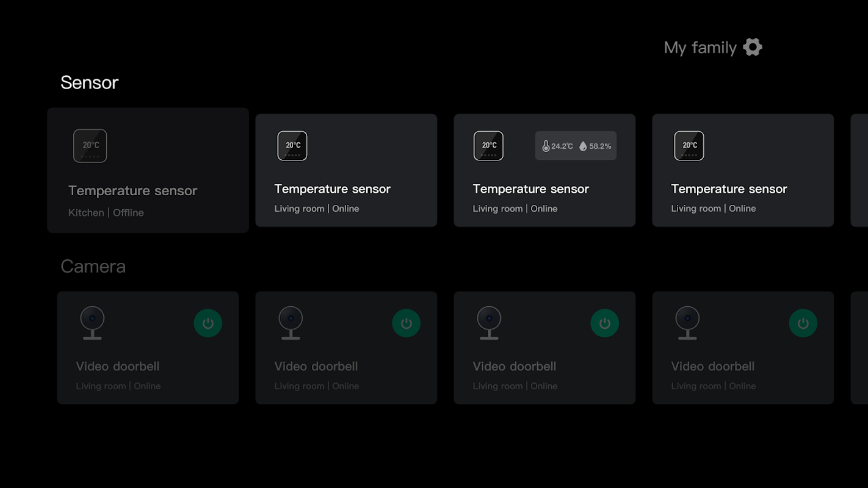Click the 20°C icon in Kitchen sensor card
The width and height of the screenshot is (868, 488).
pyautogui.click(x=90, y=146)
